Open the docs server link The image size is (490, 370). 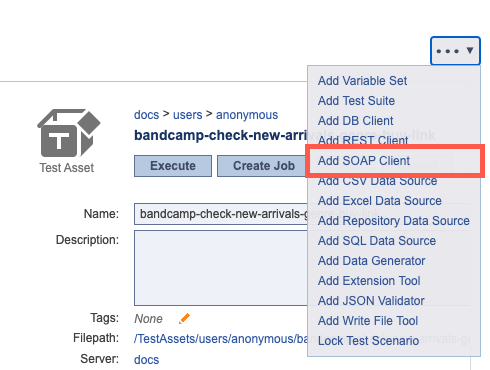tap(146, 360)
